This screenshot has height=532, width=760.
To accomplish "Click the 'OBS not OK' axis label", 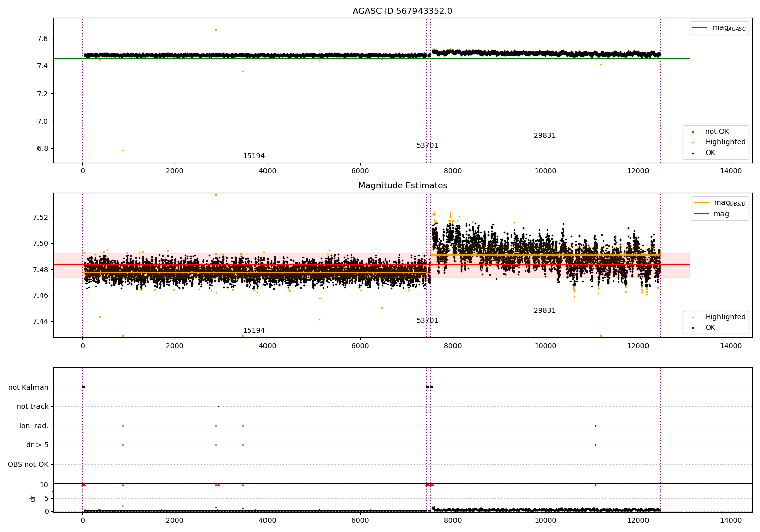I will pos(28,465).
